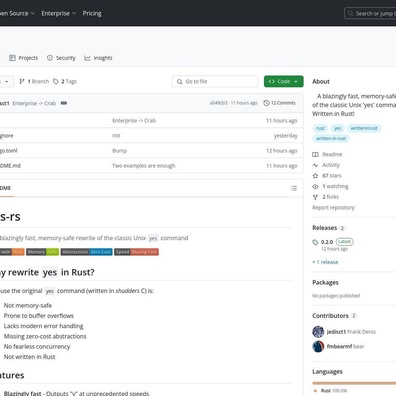Show '+ 1 release' link
The height and width of the screenshot is (396, 396).
pos(325,262)
